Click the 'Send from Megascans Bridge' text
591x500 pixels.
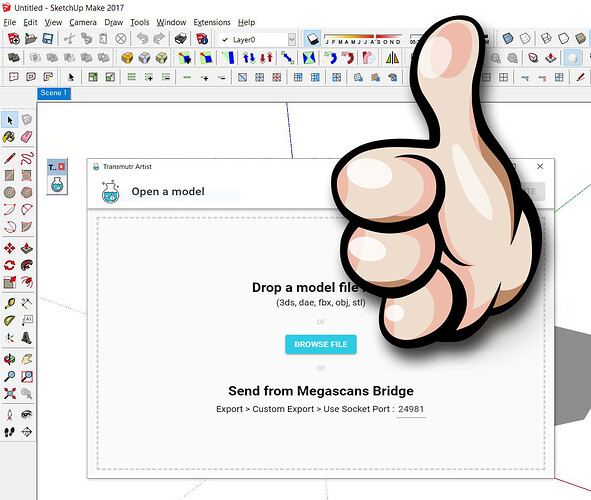pyautogui.click(x=321, y=391)
